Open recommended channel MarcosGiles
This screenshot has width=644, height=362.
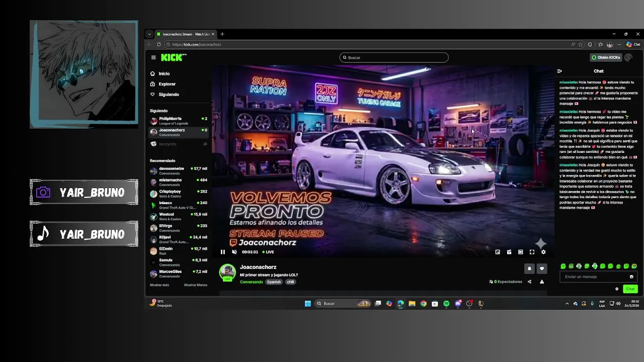[x=179, y=274]
